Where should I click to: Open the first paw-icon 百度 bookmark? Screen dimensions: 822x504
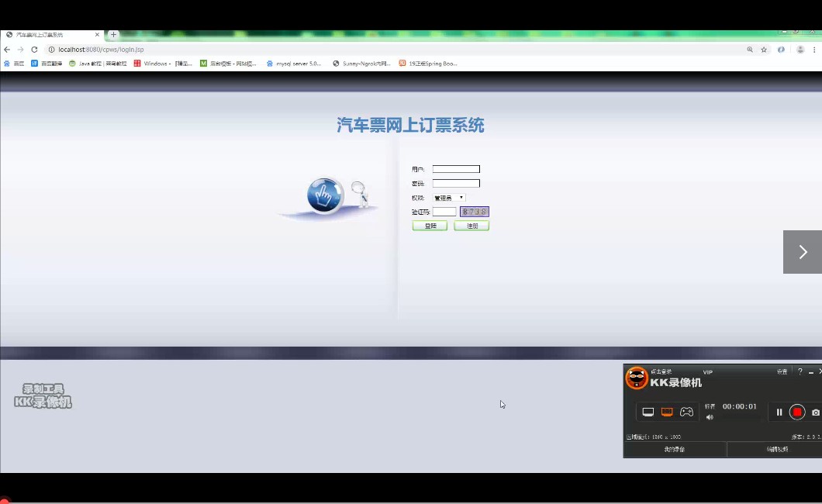click(x=14, y=64)
